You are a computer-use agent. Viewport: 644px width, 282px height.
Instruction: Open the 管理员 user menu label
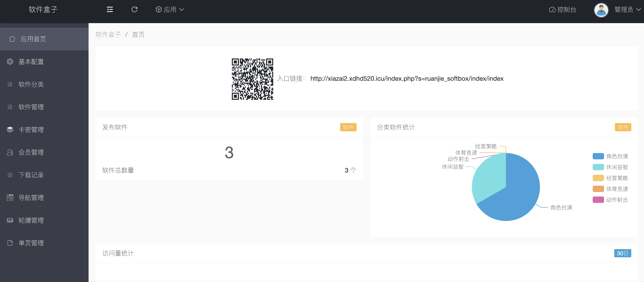tap(624, 10)
